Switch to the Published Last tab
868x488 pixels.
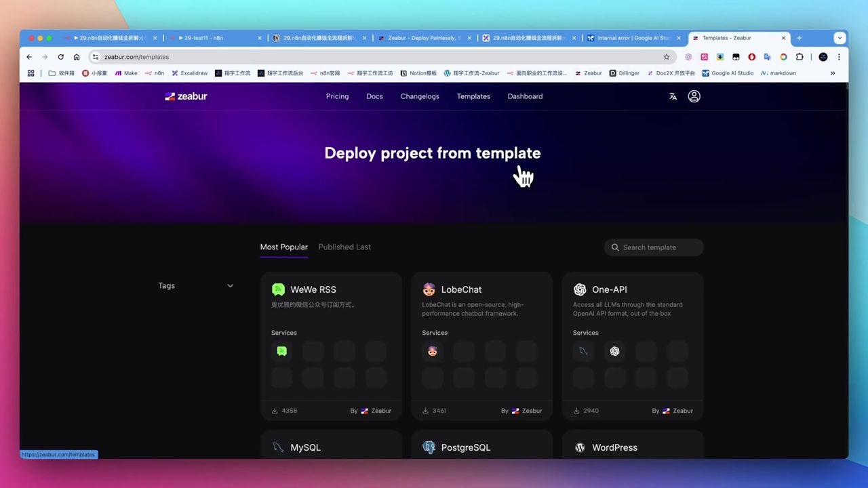click(344, 247)
